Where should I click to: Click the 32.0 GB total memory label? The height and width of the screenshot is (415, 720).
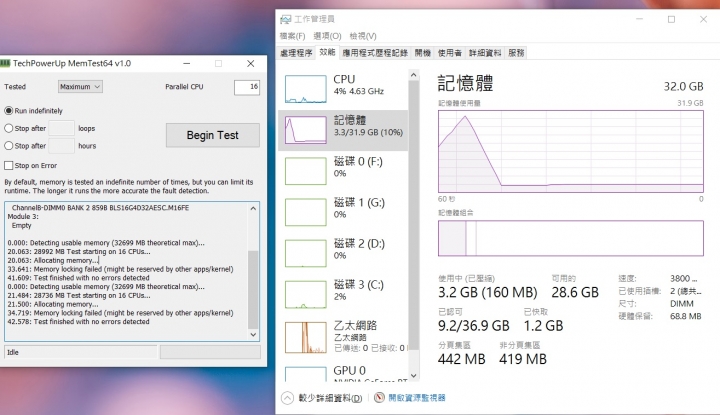[683, 86]
